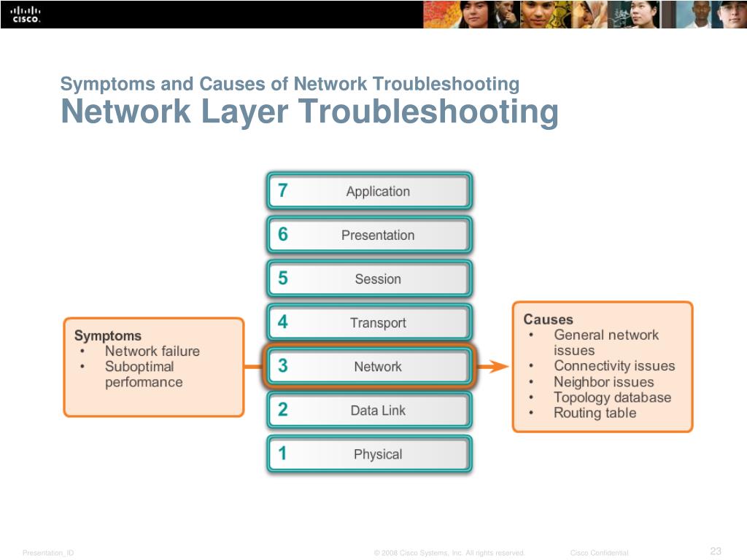Click the Cisco Systems copyright footer text
Screen dimensions: 747x560
click(449, 553)
